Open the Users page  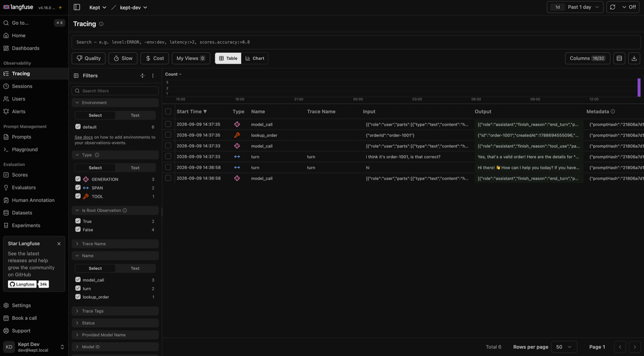click(x=18, y=99)
